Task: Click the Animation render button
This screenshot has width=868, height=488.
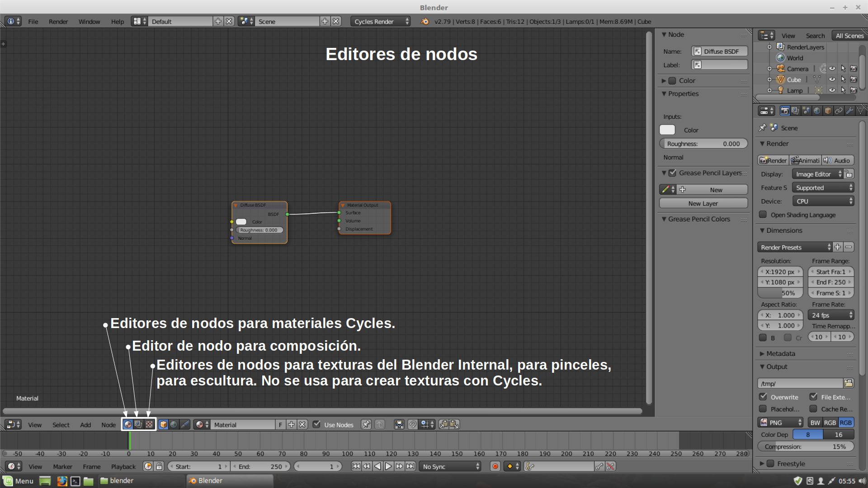Action: coord(805,160)
